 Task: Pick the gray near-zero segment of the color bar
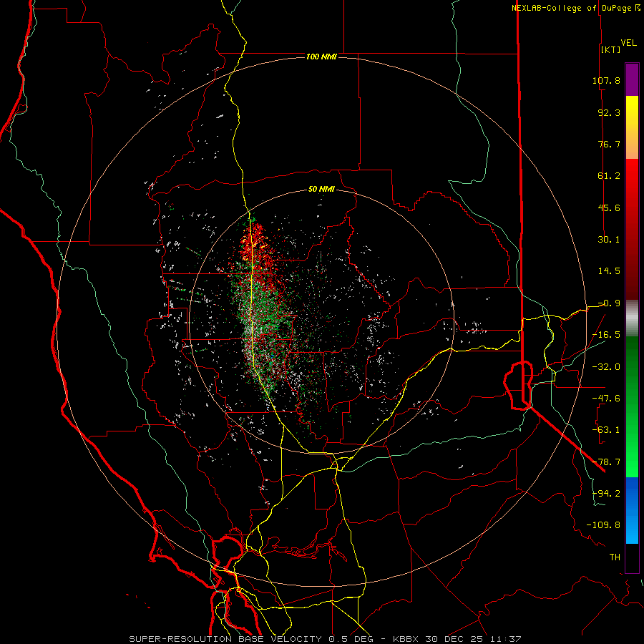pyautogui.click(x=632, y=318)
